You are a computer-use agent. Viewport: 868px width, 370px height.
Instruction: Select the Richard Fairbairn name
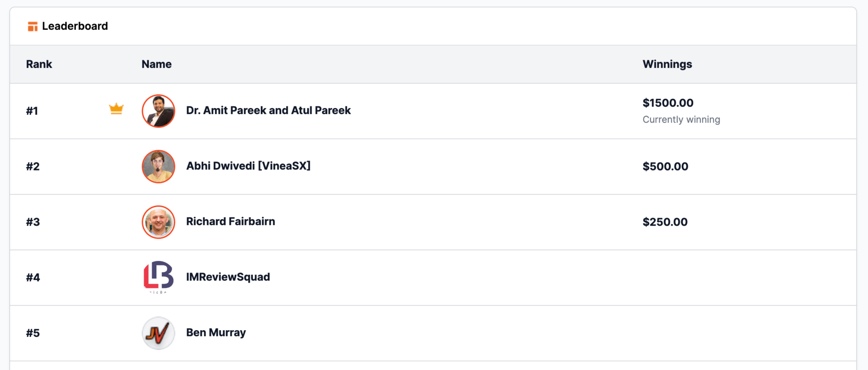[231, 222]
